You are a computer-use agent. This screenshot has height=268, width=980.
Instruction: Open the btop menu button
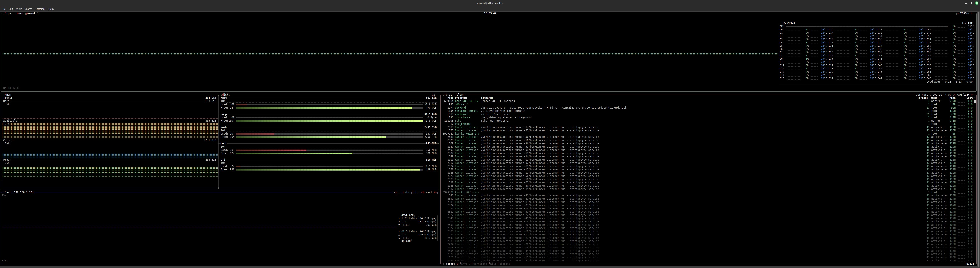[x=20, y=13]
